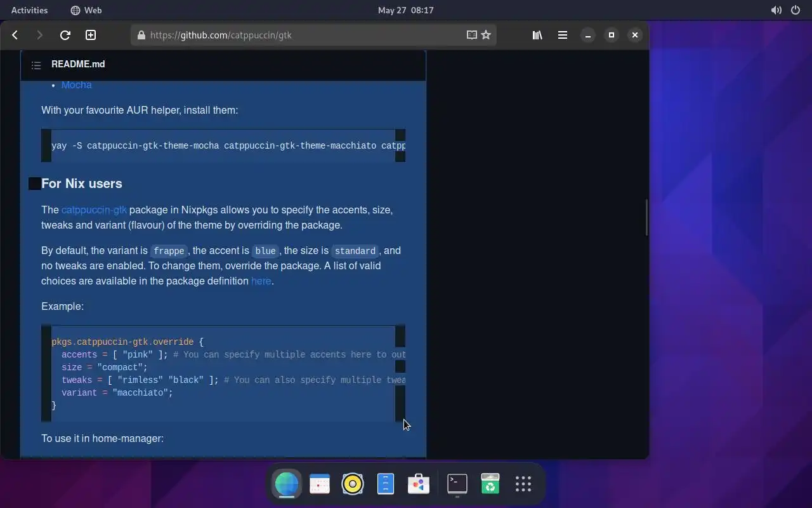Open the bookmarks library
Screen dimensions: 812x508
tap(537, 35)
